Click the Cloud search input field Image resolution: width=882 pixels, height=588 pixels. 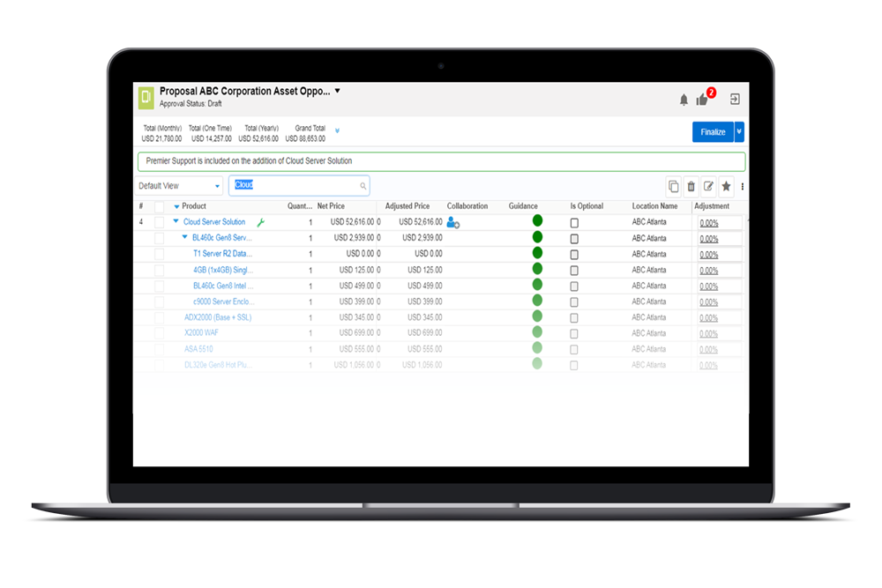tap(298, 186)
